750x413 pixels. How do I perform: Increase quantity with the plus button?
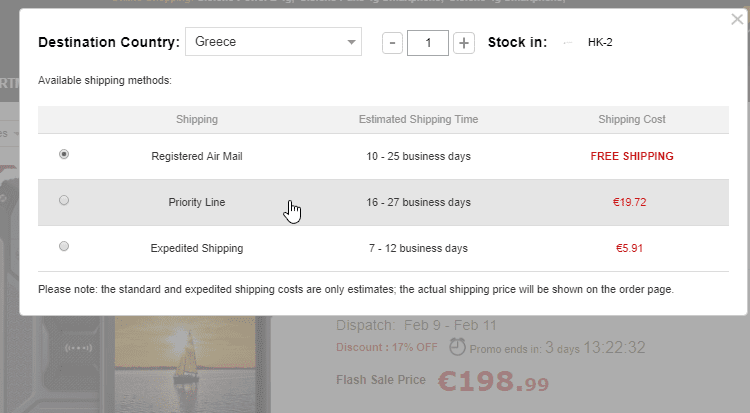(x=464, y=43)
